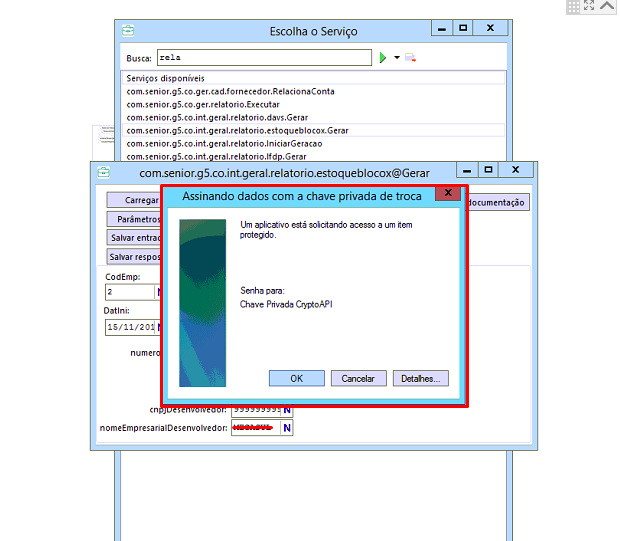Toggle the N button next to cnpjDesenvolvedor
Viewport: 620px width, 541px height.
(286, 409)
